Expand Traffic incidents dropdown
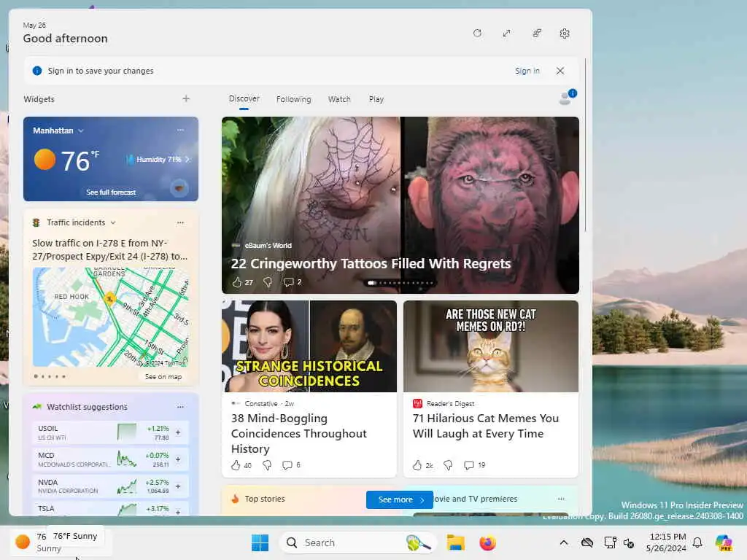The height and width of the screenshot is (560, 747). (113, 222)
